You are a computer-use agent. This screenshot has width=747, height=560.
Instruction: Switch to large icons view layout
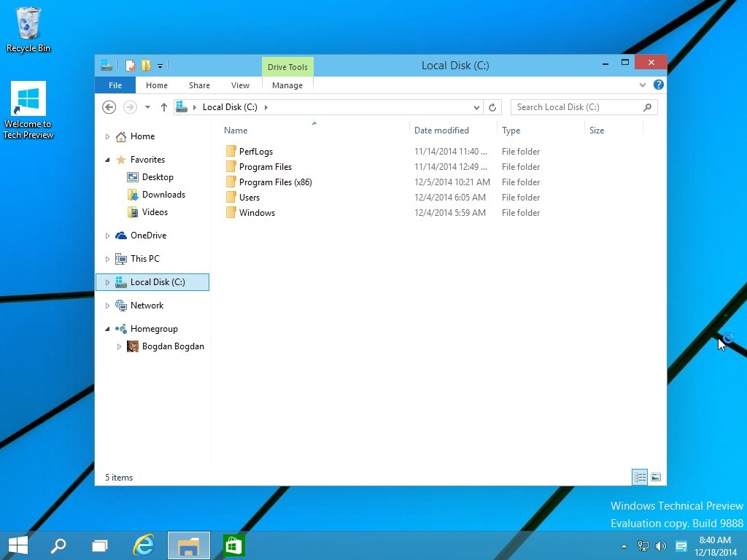pos(656,478)
